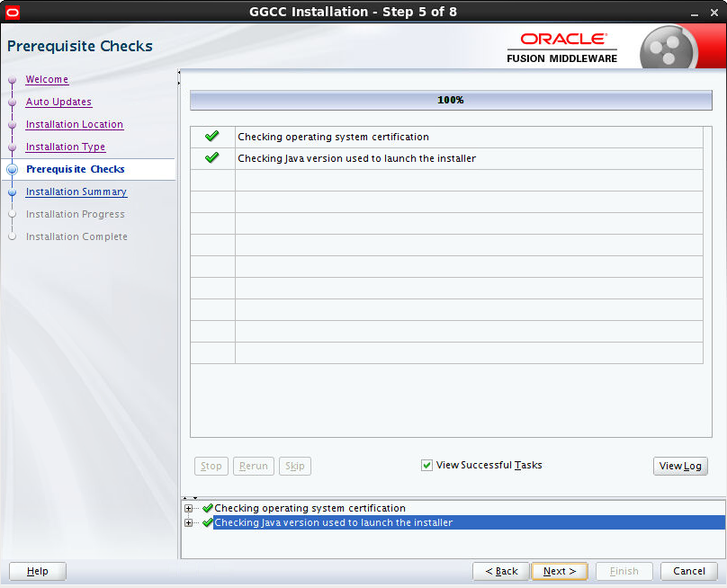Open the Welcome step from sidebar

point(47,79)
